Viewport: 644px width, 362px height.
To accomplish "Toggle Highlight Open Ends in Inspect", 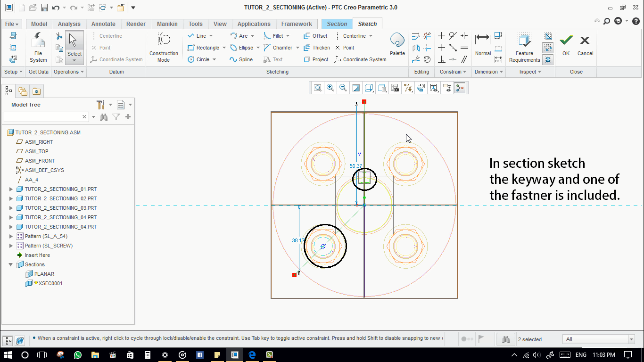I will point(548,48).
